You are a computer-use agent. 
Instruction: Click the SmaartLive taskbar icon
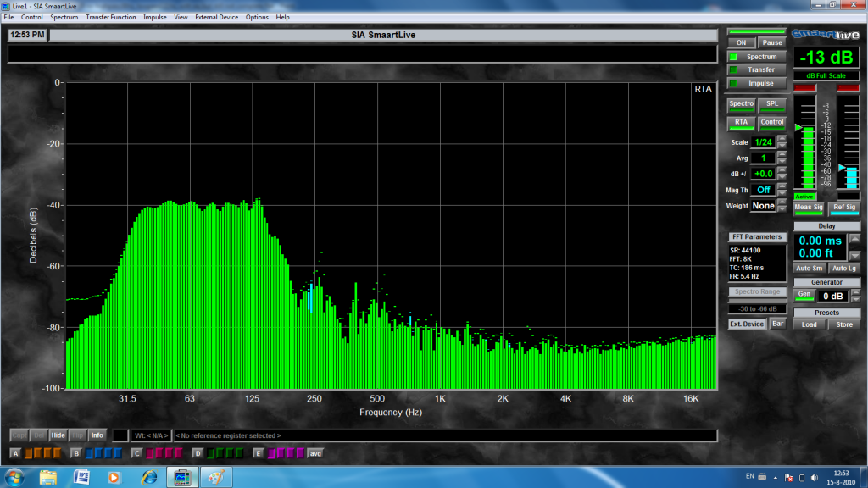[181, 477]
